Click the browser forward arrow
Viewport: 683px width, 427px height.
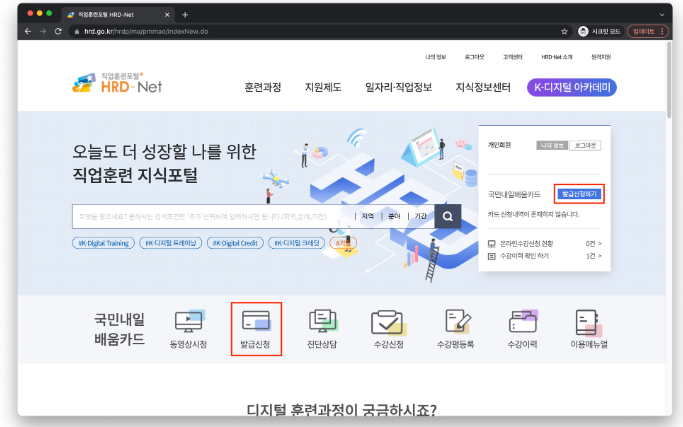pyautogui.click(x=43, y=31)
